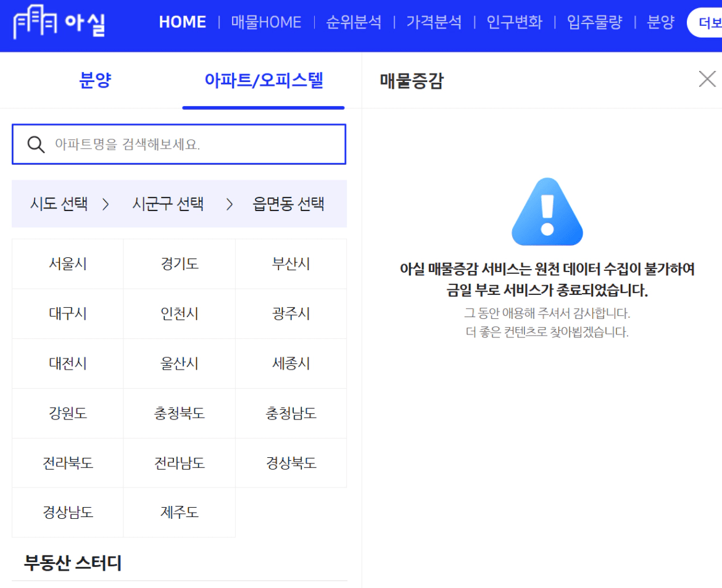Click the 시군구 선택 breadcrumb step
Image resolution: width=722 pixels, height=588 pixels.
168,204
